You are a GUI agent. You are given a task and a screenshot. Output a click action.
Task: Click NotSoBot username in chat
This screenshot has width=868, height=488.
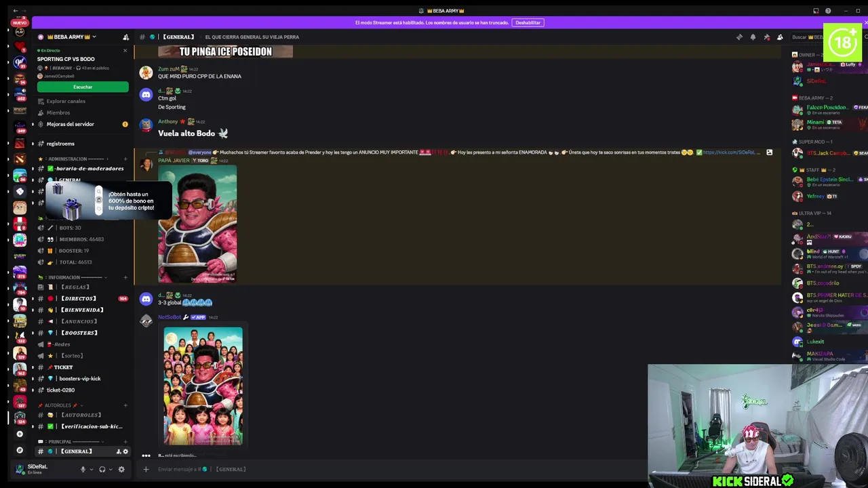[x=170, y=317]
